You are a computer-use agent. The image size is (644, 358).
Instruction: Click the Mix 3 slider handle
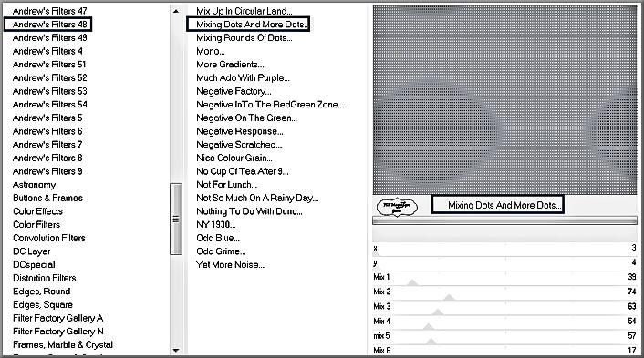point(438,312)
